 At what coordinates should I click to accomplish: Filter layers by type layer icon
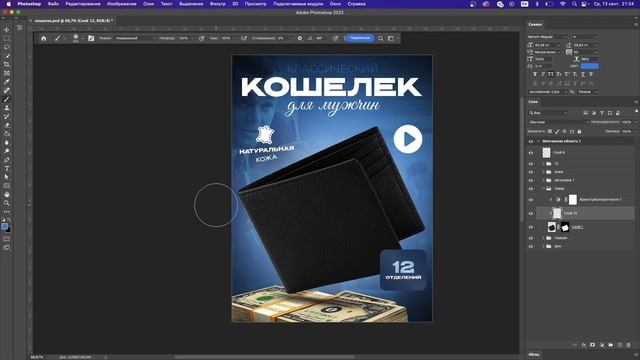click(x=602, y=113)
